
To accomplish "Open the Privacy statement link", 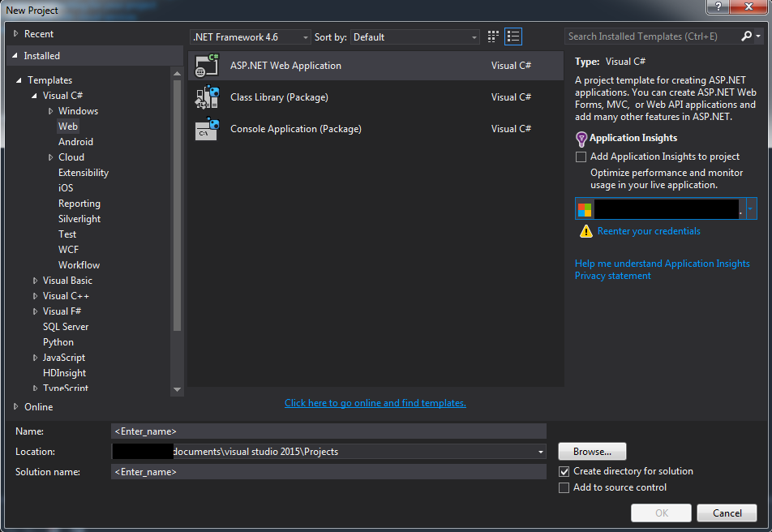I will coord(612,276).
